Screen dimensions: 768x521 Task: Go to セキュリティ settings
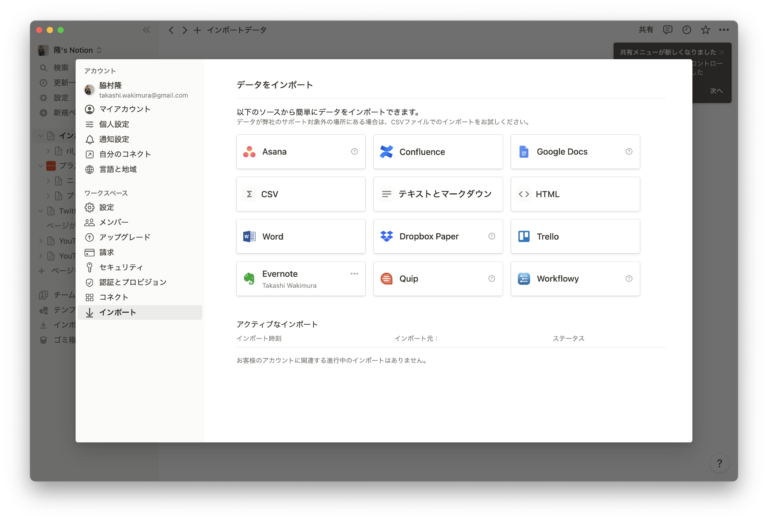coord(120,267)
